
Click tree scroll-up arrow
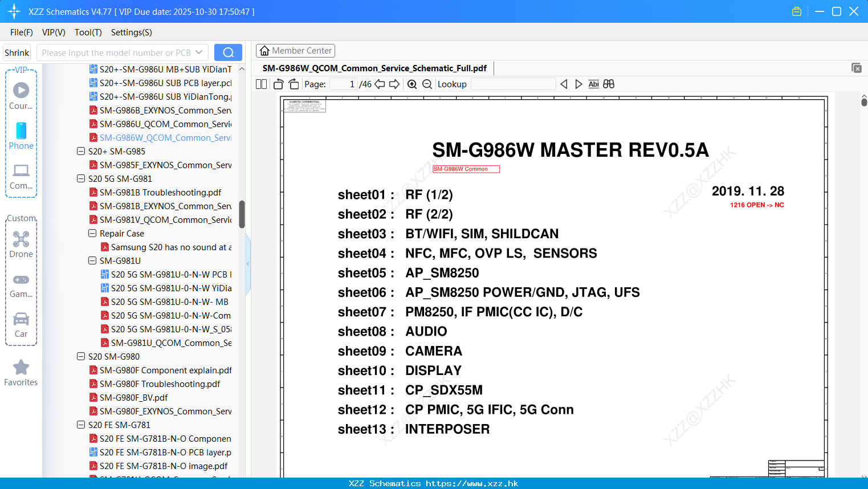tap(242, 69)
